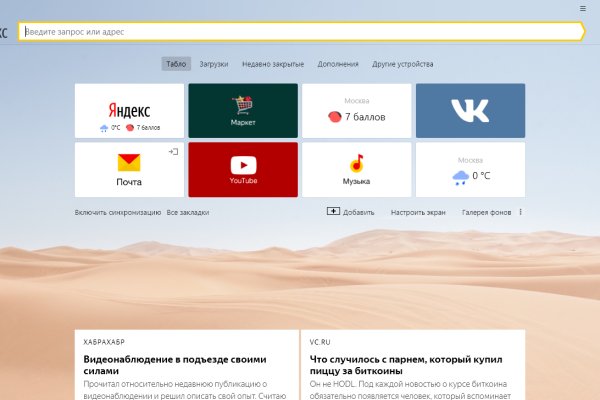This screenshot has height=400, width=600.
Task: Switch to the Недавно закрытые tab
Action: pos(273,64)
